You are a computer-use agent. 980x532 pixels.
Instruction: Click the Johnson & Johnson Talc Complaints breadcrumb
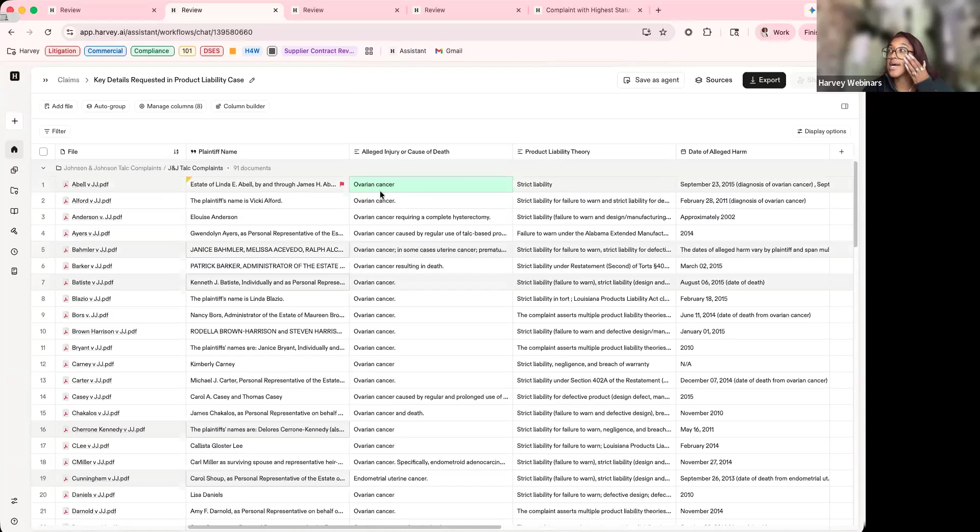click(x=112, y=168)
